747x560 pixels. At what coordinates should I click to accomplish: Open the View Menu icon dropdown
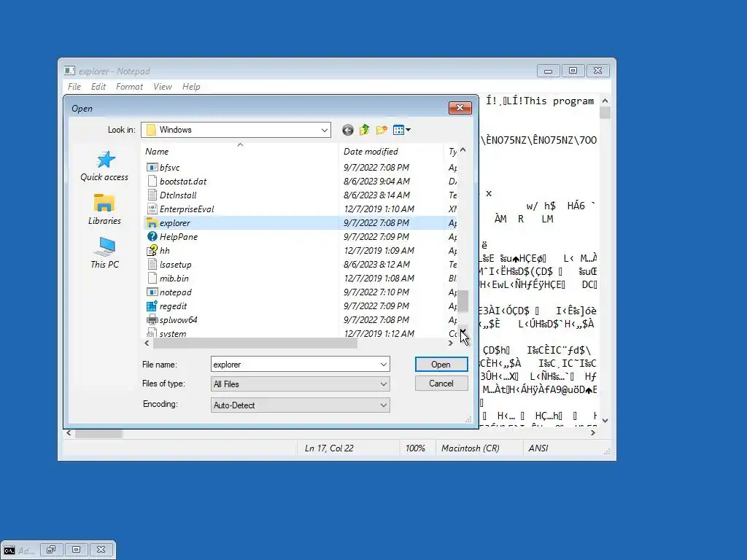402,130
